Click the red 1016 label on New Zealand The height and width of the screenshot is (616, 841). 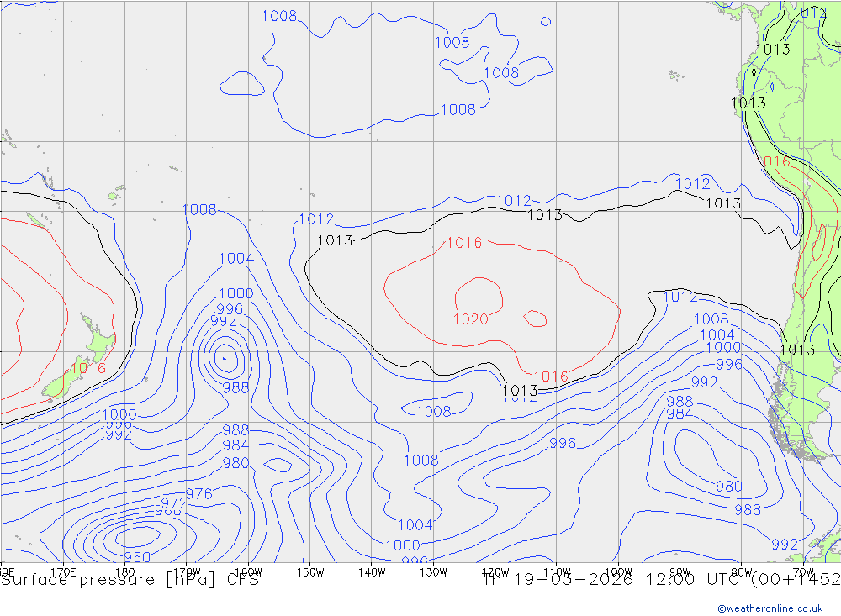pos(88,368)
